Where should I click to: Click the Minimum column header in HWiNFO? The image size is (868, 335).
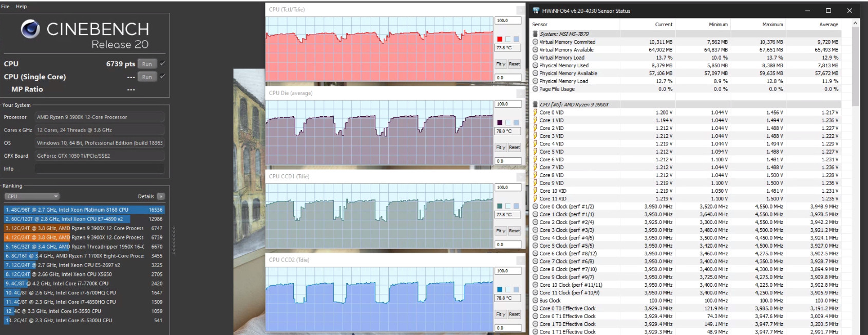(703, 24)
